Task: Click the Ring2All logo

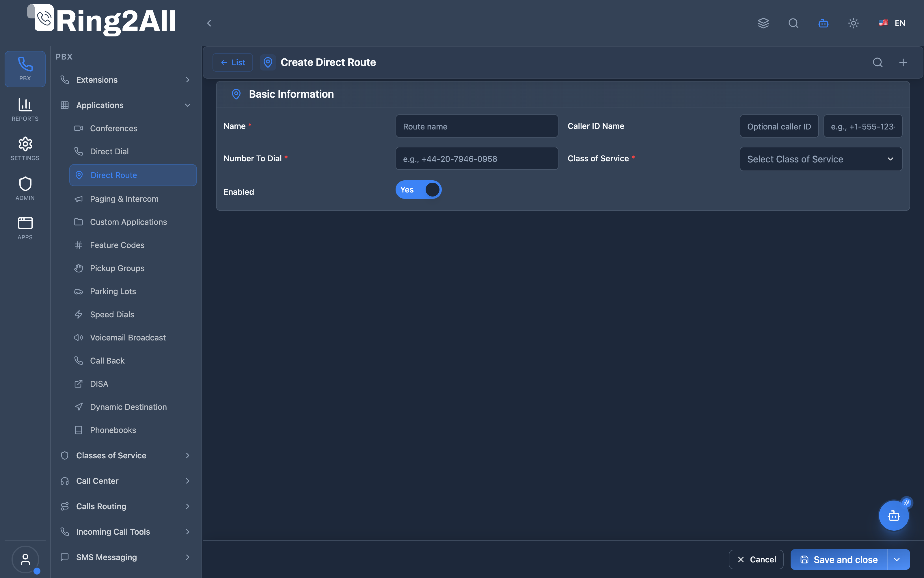Action: click(102, 21)
